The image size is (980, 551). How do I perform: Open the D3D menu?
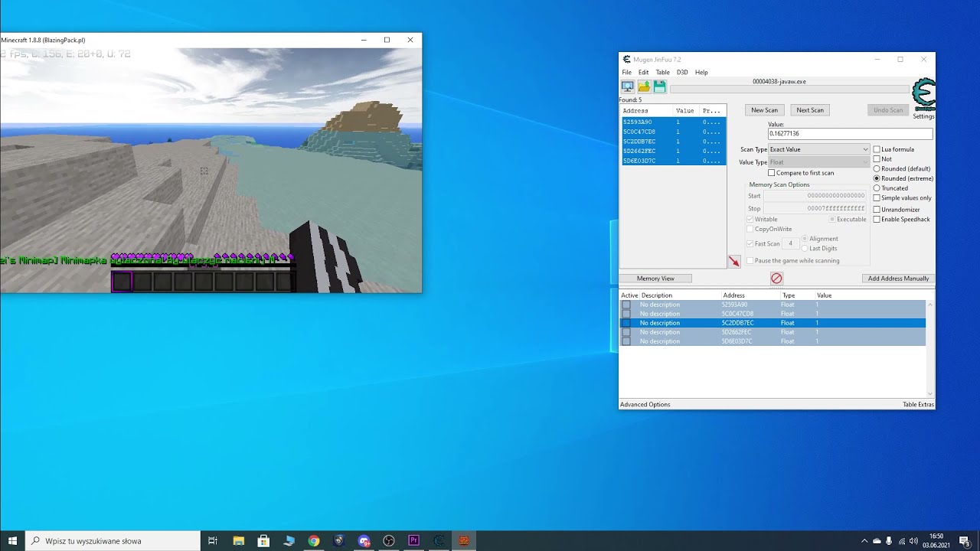[682, 72]
